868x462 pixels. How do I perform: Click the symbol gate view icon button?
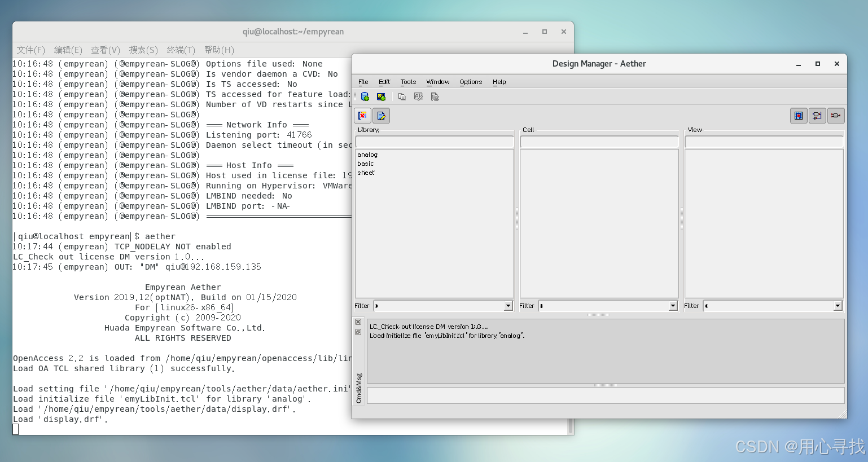click(x=836, y=116)
